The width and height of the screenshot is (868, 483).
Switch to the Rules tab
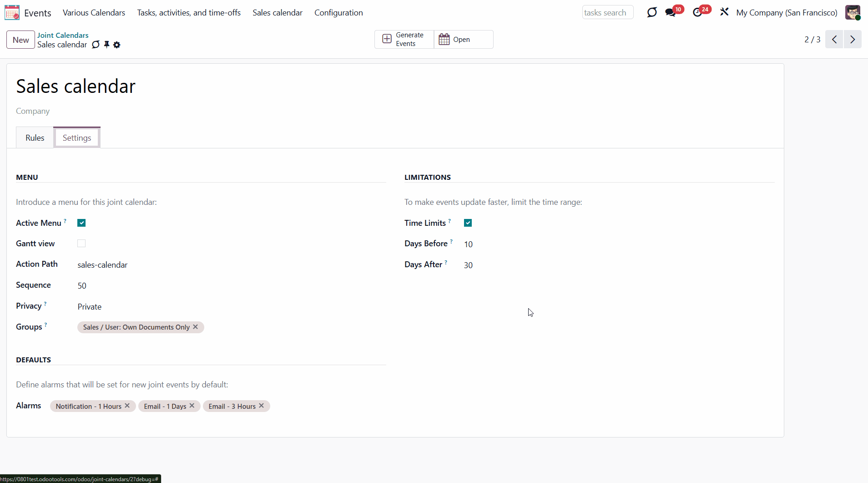(x=35, y=138)
